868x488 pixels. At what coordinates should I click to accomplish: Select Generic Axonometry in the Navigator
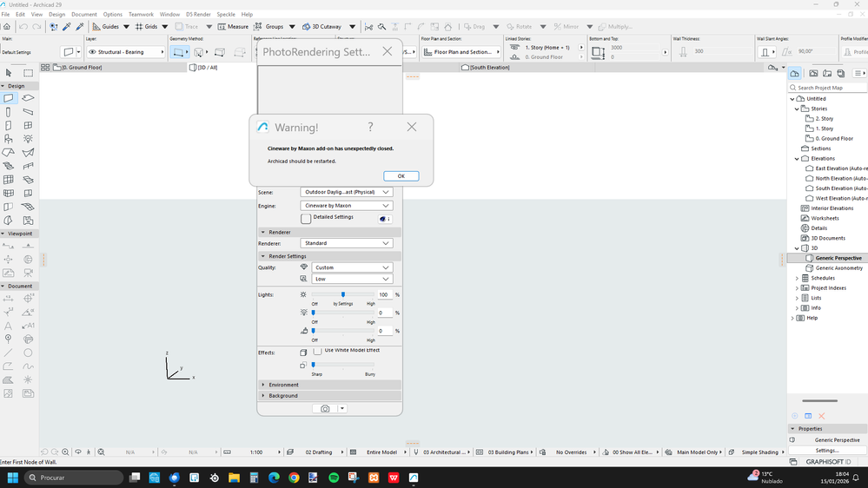click(838, 268)
